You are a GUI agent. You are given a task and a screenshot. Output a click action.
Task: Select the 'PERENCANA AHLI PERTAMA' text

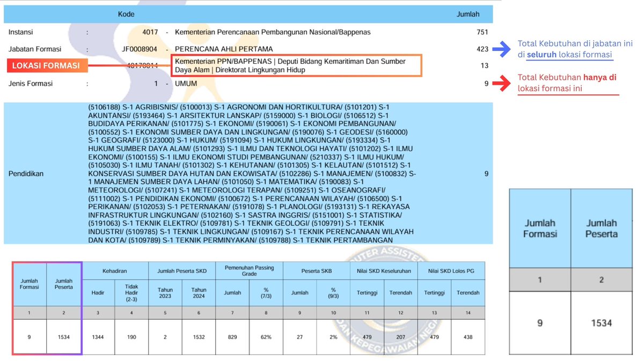click(x=224, y=49)
